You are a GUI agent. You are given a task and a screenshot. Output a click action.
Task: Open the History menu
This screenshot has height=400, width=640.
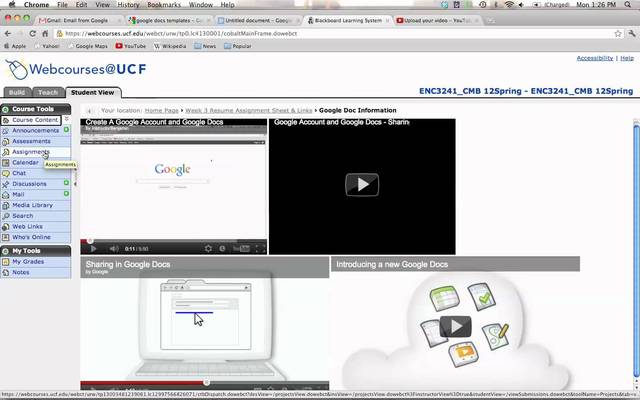pyautogui.click(x=128, y=4)
